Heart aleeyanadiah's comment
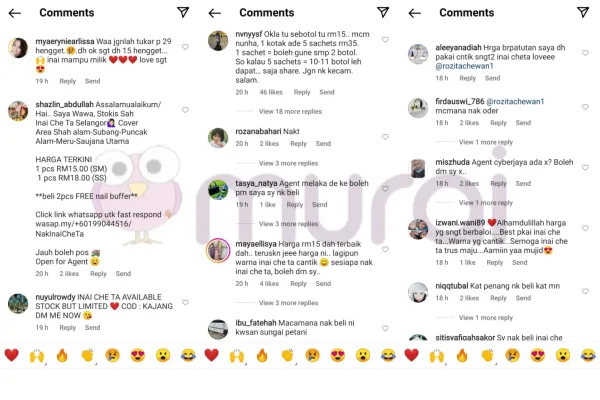The width and height of the screenshot is (600, 400). 585,53
